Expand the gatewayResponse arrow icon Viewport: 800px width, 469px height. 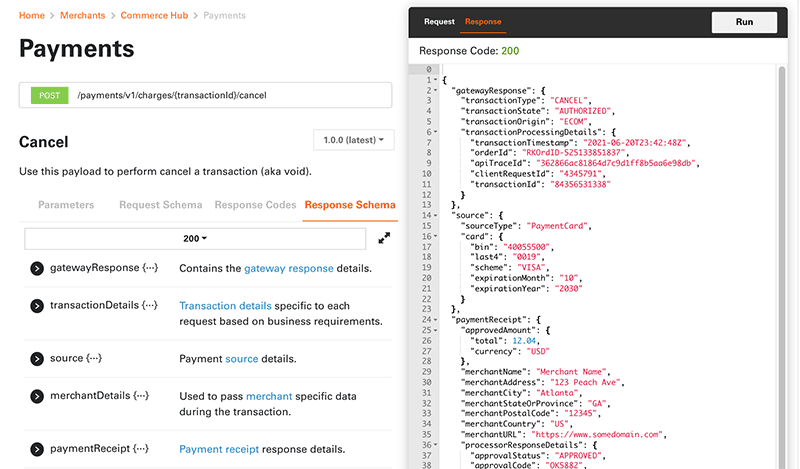[x=37, y=268]
